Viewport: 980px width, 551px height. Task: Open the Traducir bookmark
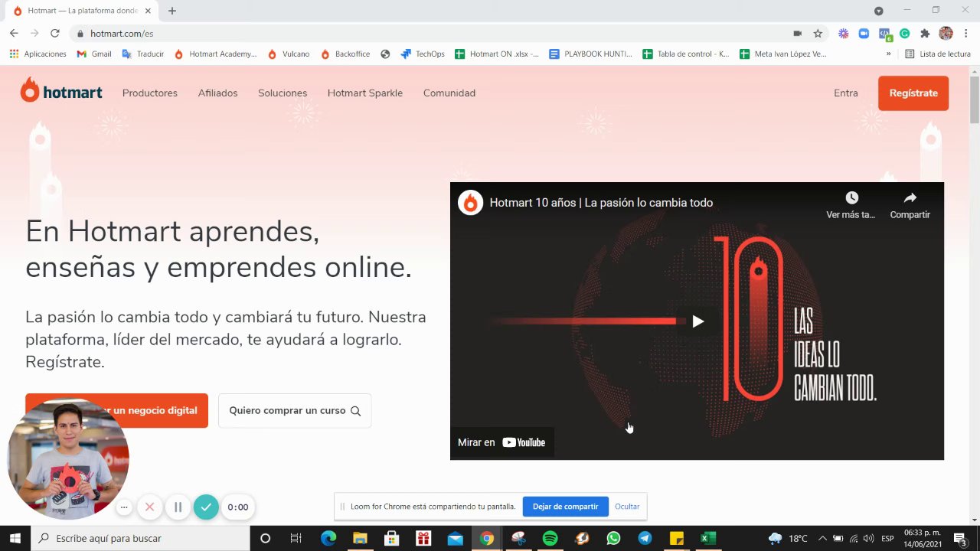(x=143, y=54)
